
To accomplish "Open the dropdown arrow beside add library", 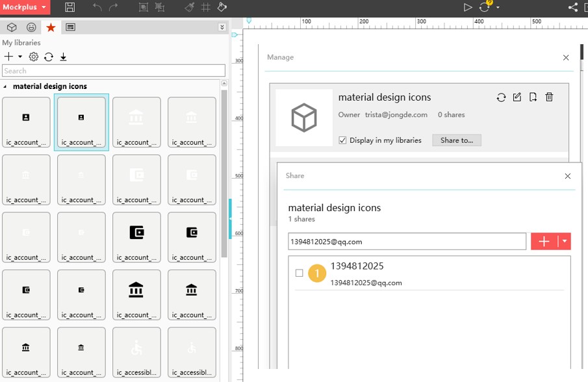I will point(20,57).
